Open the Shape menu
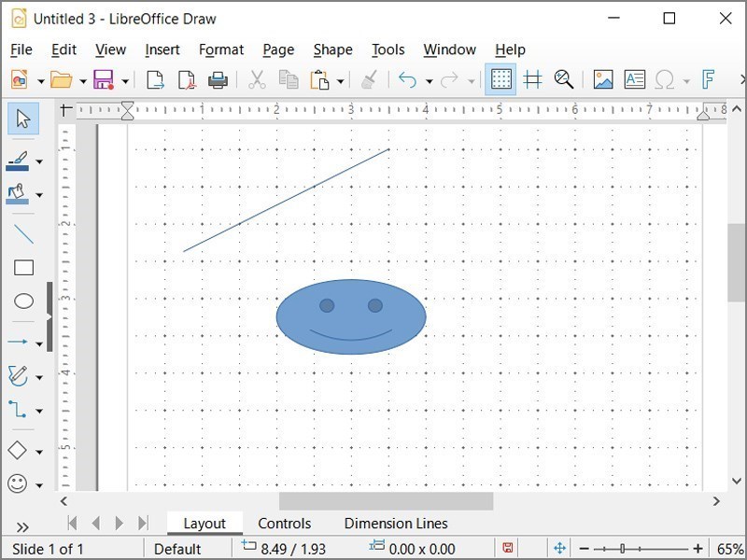This screenshot has height=560, width=747. (332, 49)
